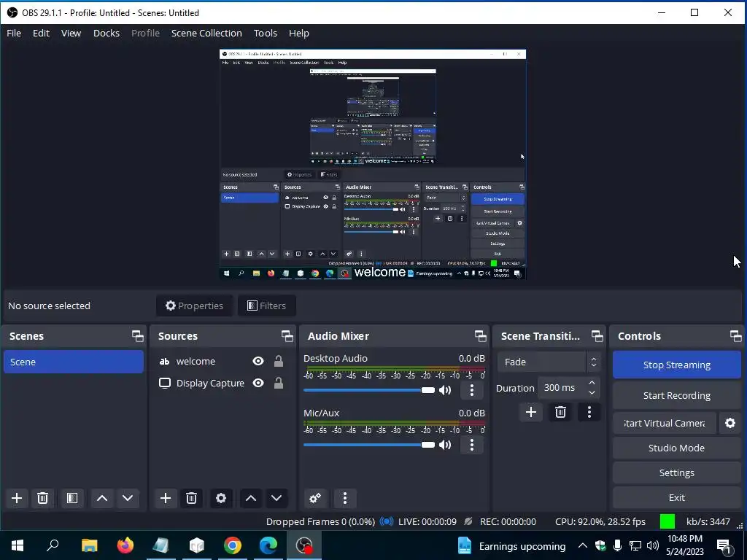Screen dimensions: 747x560
Task: Open Mic/Aux three-dot options
Action: pyautogui.click(x=472, y=445)
